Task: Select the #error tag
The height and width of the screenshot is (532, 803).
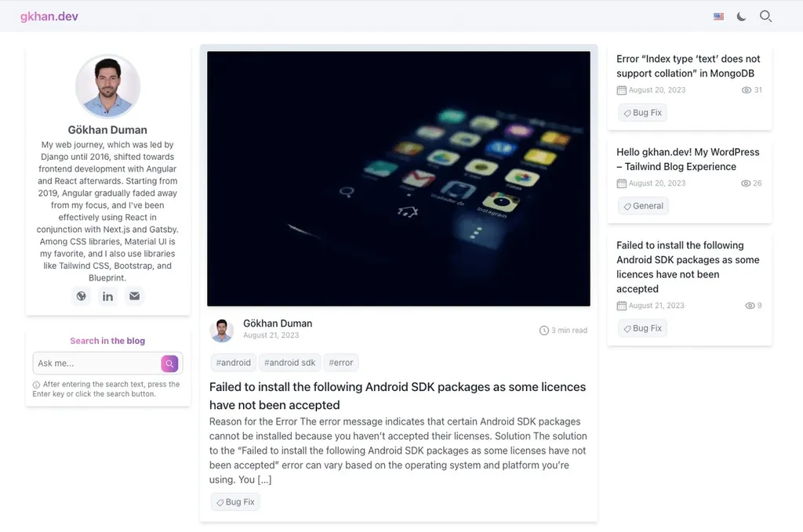Action: (x=341, y=363)
